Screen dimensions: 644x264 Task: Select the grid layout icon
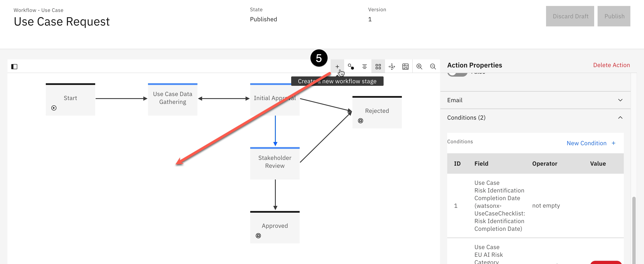tap(378, 66)
